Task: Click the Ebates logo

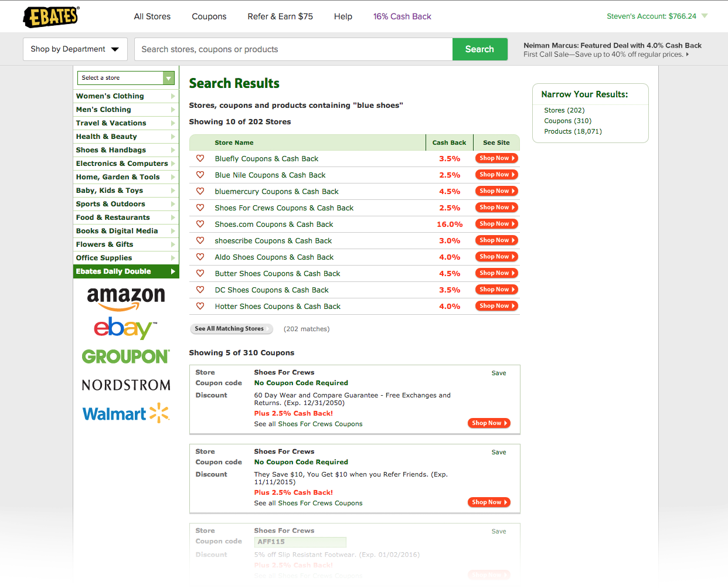Action: [52, 16]
